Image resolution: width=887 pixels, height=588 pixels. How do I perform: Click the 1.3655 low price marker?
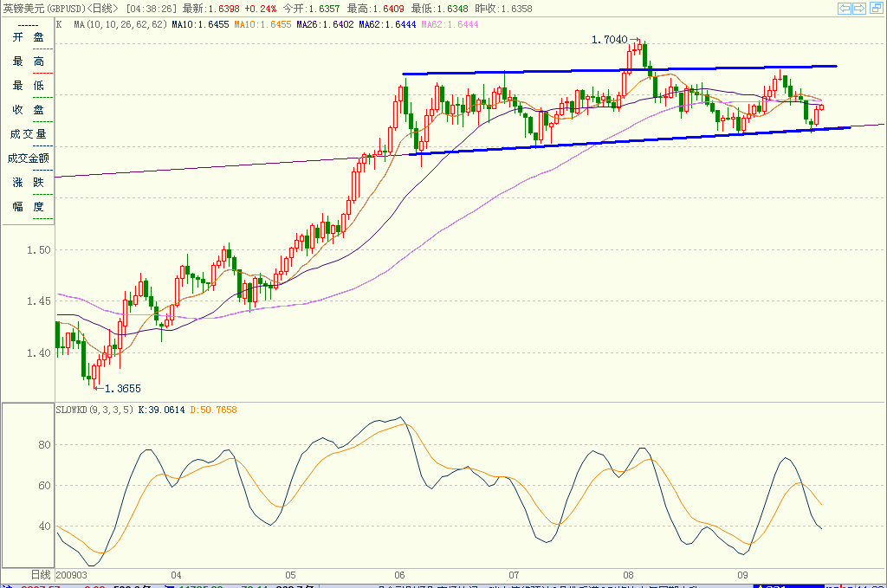tap(123, 389)
